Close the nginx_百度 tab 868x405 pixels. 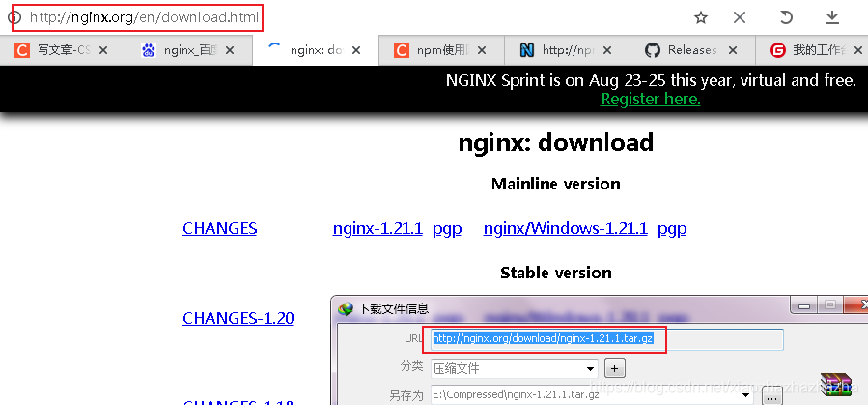coord(230,50)
